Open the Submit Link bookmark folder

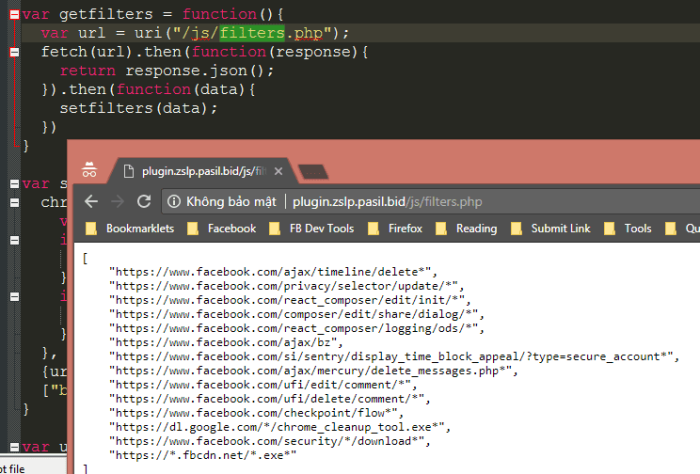(x=550, y=229)
